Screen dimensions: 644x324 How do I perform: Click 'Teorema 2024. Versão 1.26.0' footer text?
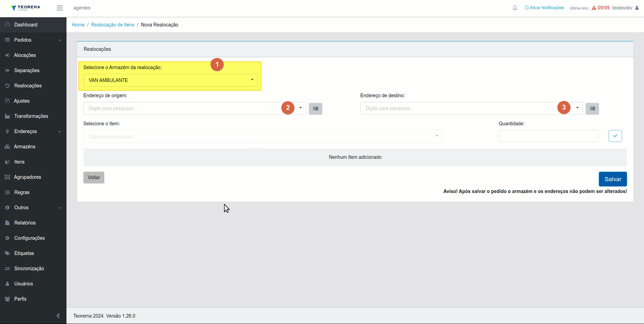[104, 316]
